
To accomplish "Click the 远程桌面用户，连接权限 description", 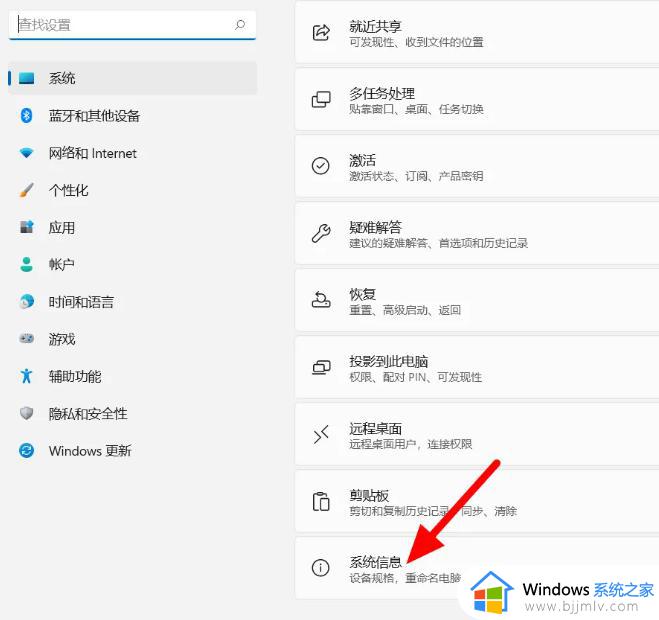I will pyautogui.click(x=411, y=444).
